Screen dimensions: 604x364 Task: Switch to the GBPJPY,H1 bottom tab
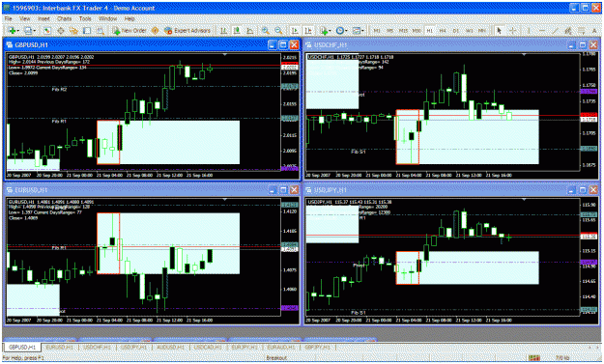pos(318,347)
